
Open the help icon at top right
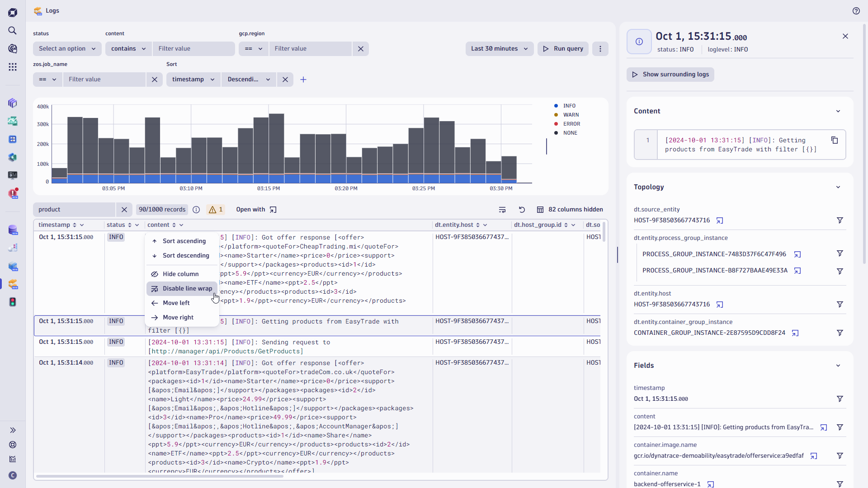[856, 10]
